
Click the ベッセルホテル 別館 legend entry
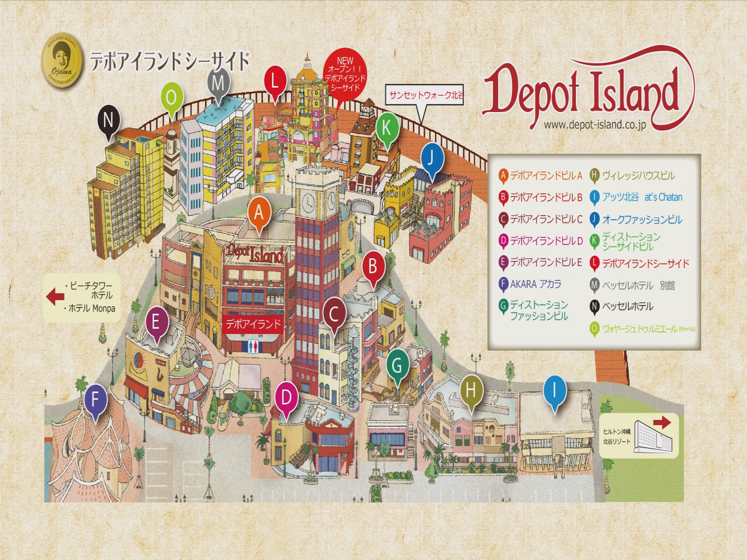point(638,285)
